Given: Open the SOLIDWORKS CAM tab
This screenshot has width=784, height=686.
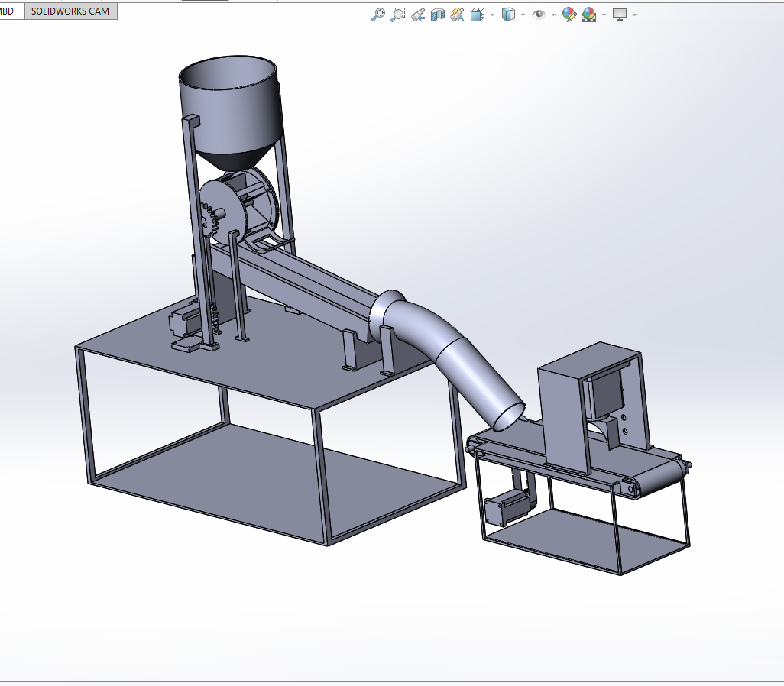Looking at the screenshot, I should (70, 11).
